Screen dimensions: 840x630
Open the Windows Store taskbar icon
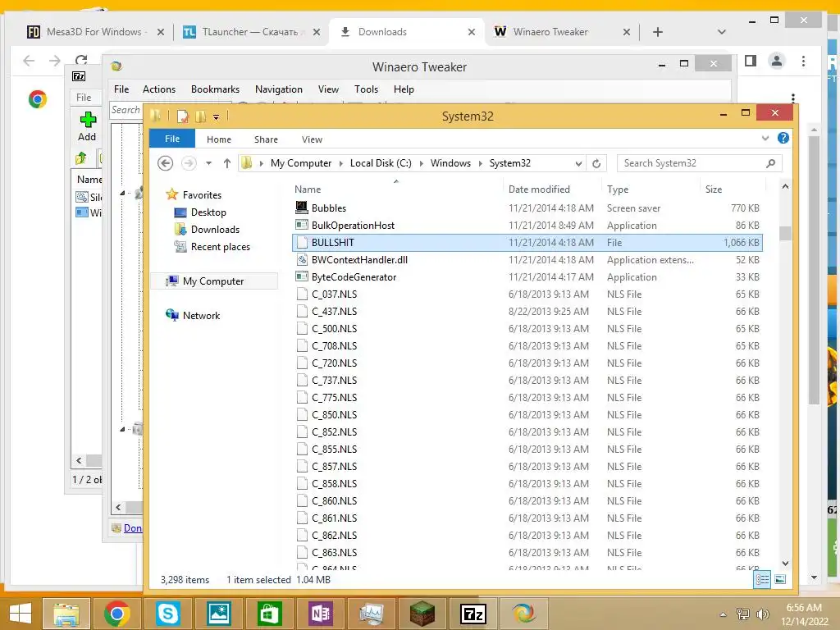(x=269, y=614)
